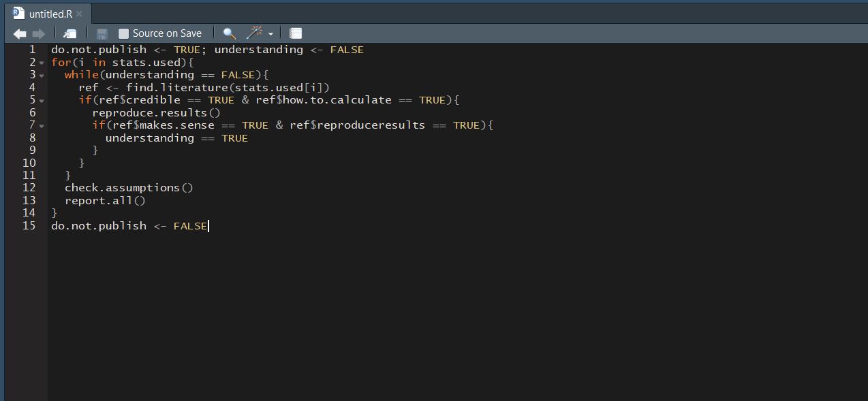Screen dimensions: 868x401
Task: Open the dropdown arrow beside the magic wand
Action: (270, 34)
